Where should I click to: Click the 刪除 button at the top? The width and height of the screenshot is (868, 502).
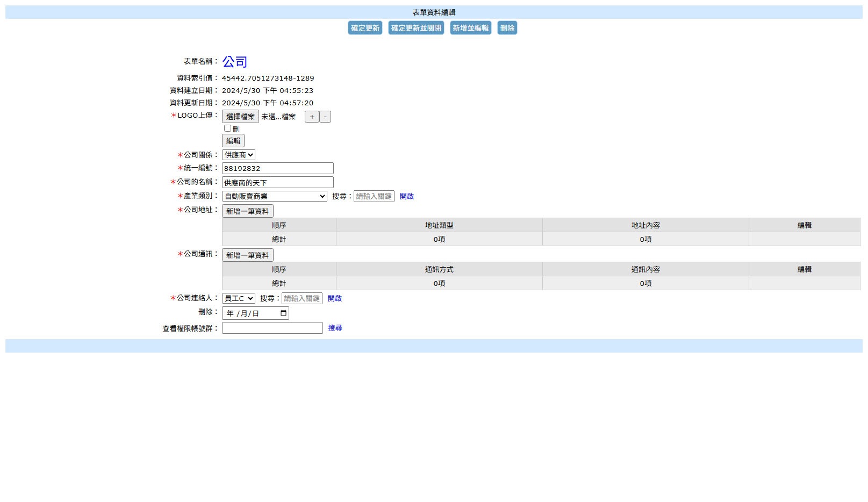coord(507,28)
